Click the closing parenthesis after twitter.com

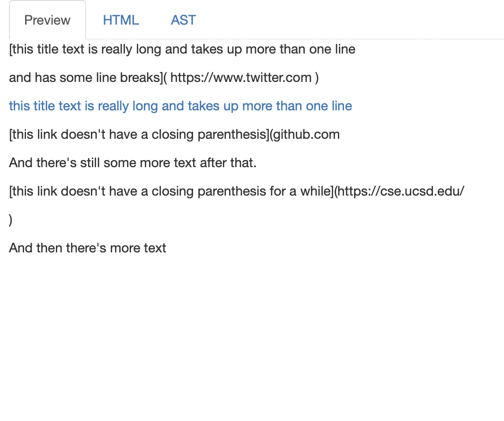coord(317,78)
